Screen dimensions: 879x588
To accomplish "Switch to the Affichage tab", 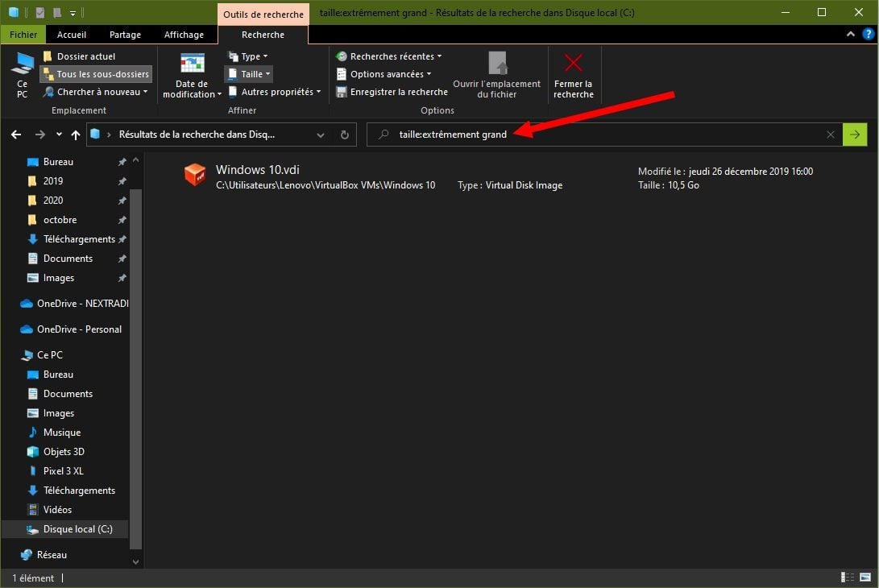I will tap(184, 35).
